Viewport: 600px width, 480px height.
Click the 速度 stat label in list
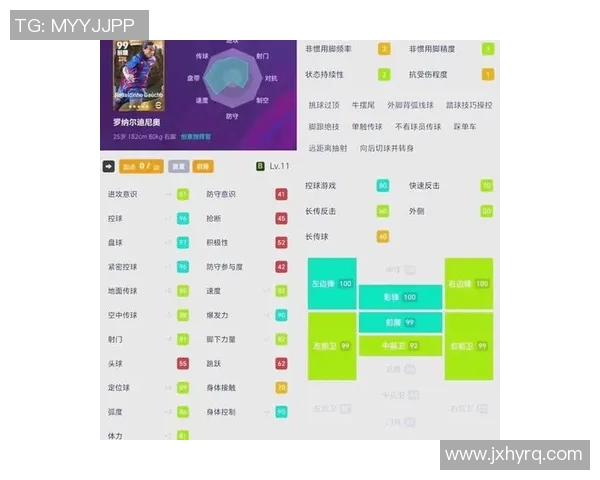[213, 291]
